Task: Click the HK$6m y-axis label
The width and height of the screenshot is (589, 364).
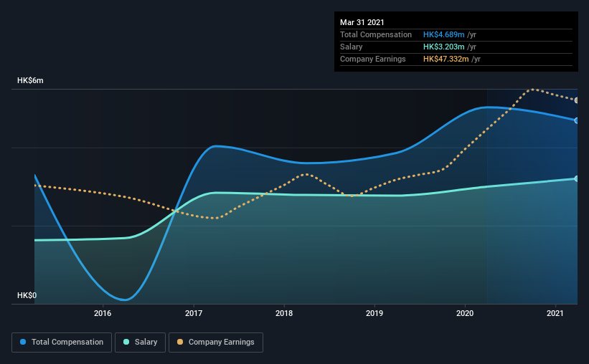Action: 30,81
